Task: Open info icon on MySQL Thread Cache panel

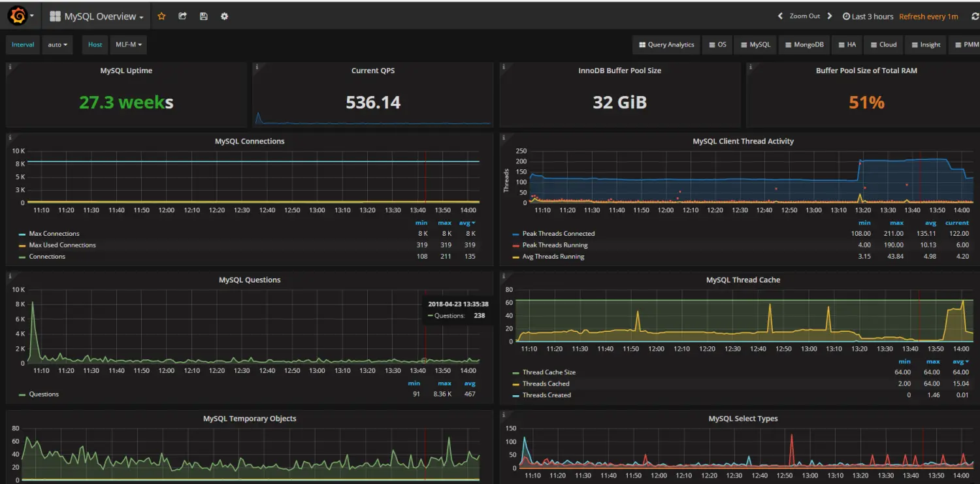Action: pos(504,276)
